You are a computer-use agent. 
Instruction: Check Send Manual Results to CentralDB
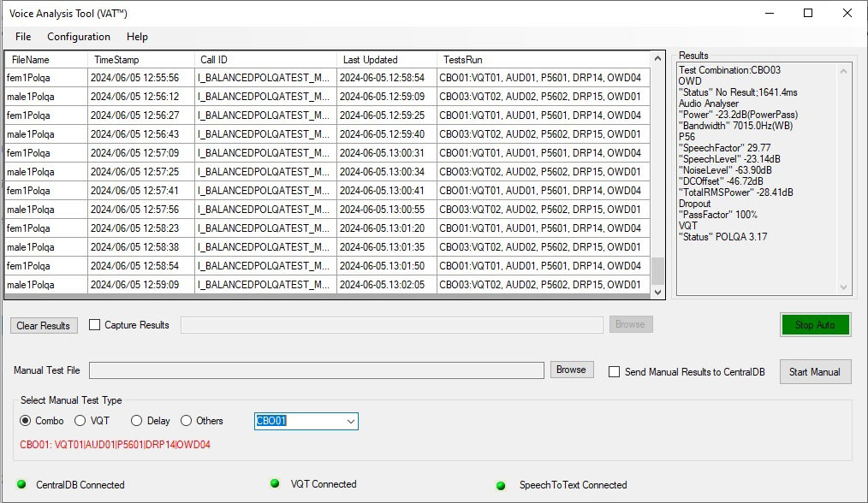coord(614,372)
